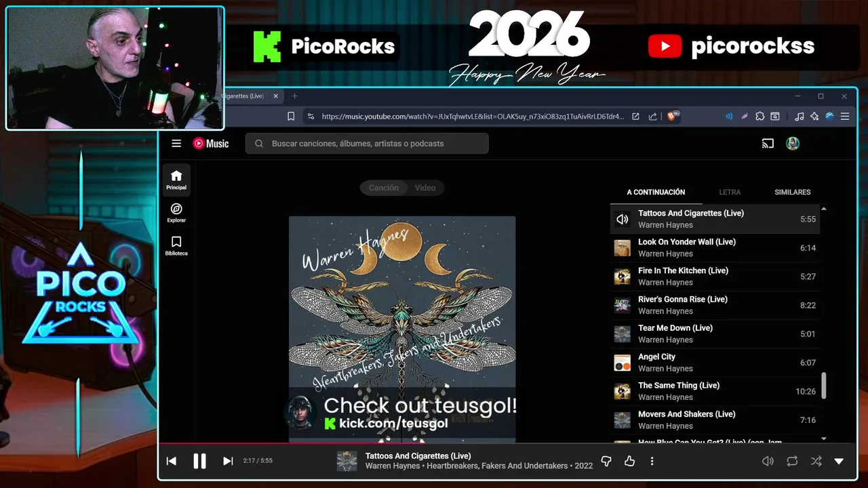Play Look On Yonder Wall (Live)
This screenshot has height=488, width=868.
(x=715, y=247)
